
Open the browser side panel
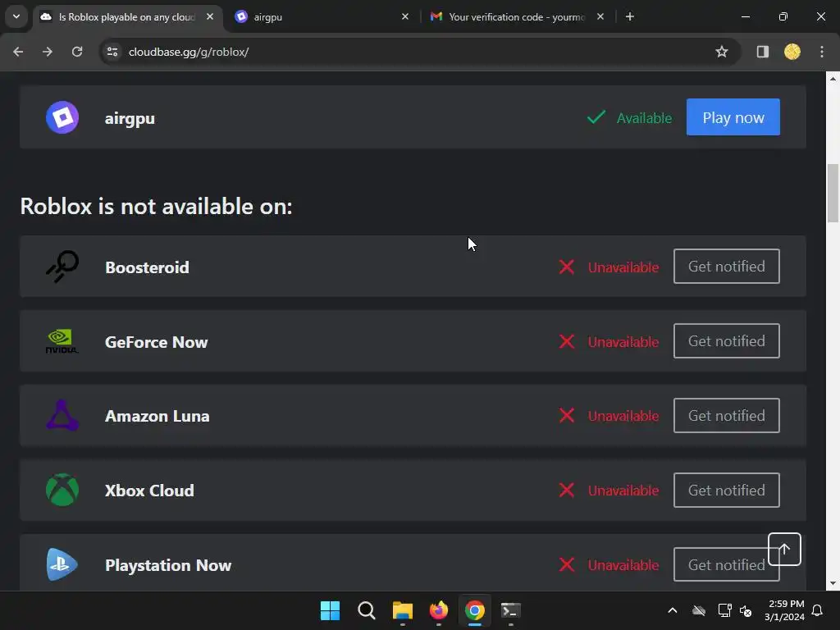pos(763,52)
